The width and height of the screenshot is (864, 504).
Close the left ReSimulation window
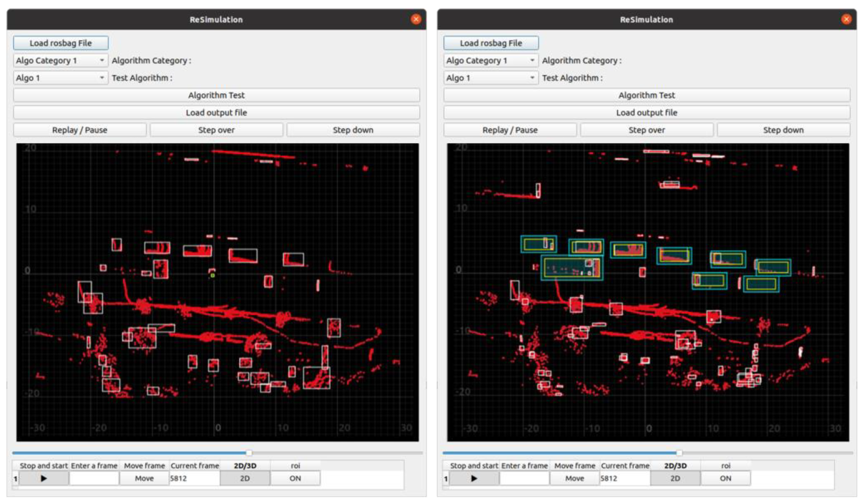pyautogui.click(x=416, y=19)
